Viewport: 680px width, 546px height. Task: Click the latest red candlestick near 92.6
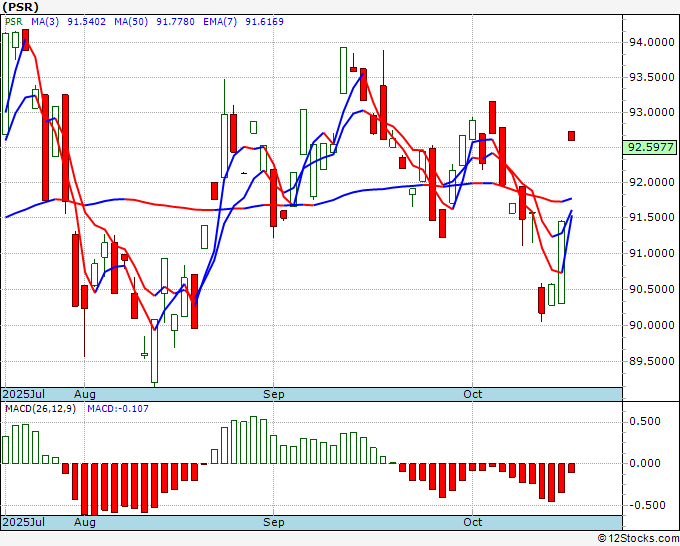(x=572, y=136)
